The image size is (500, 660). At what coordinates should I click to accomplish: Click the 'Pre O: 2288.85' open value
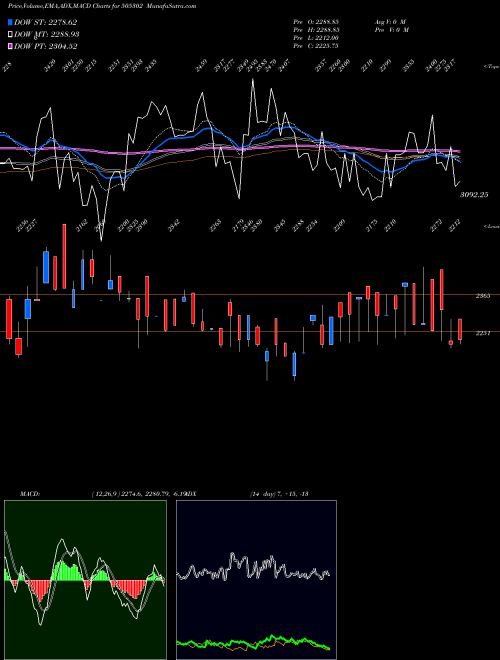tap(316, 21)
